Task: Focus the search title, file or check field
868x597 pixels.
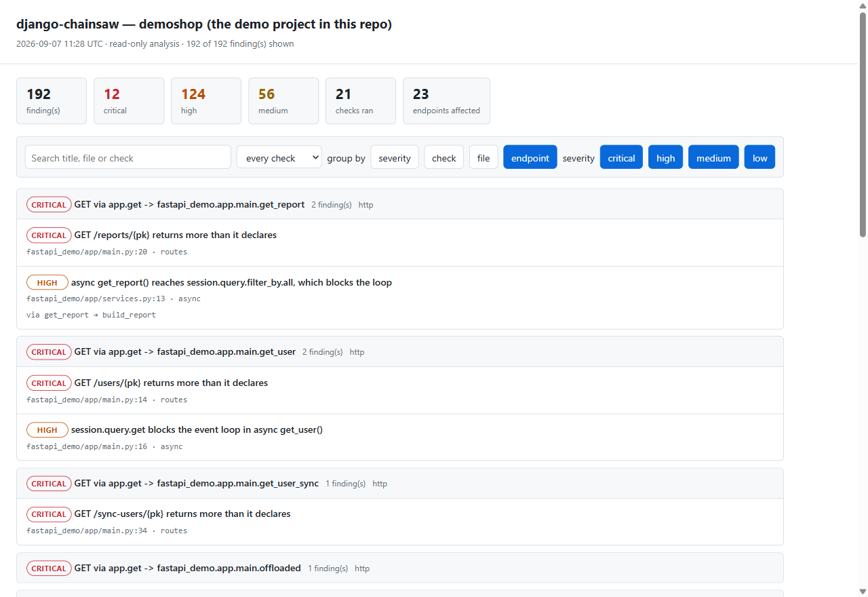Action: coord(128,157)
